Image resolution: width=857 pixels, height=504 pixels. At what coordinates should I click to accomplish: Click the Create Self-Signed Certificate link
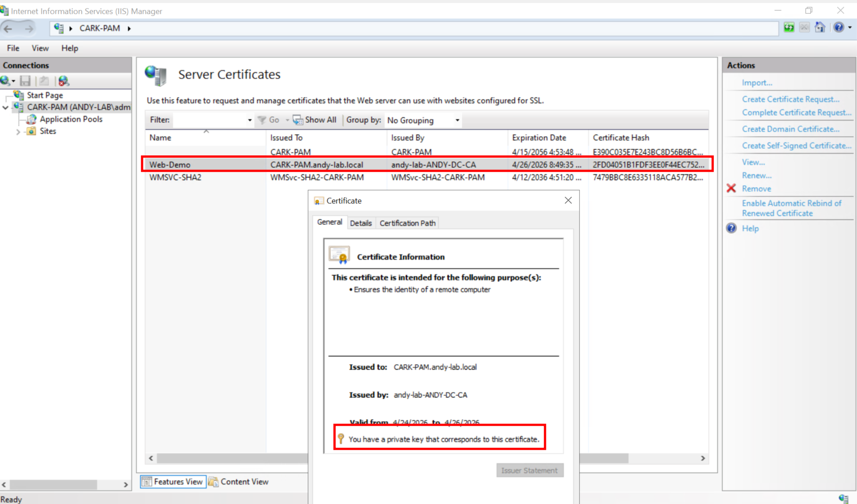796,146
